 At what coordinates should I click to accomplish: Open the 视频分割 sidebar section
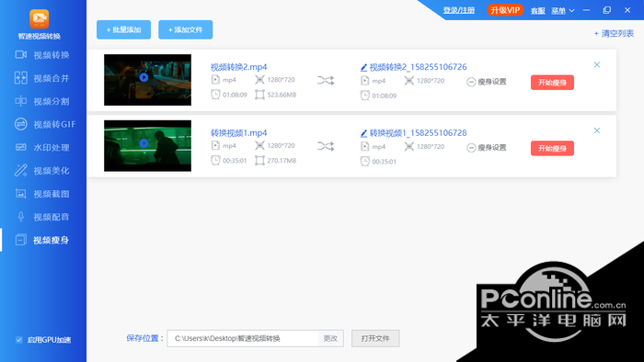(42, 101)
